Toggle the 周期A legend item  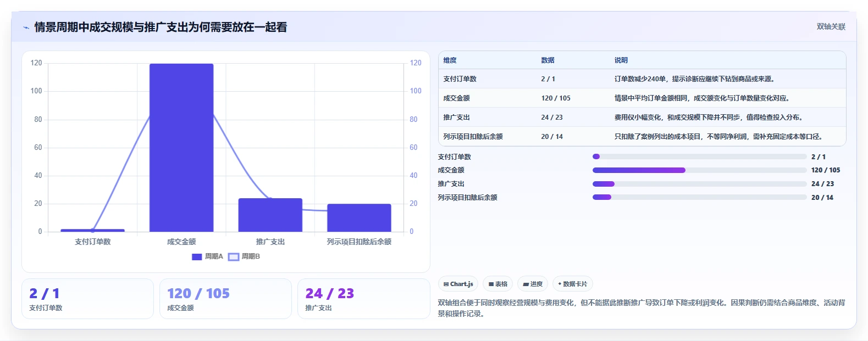(x=207, y=256)
